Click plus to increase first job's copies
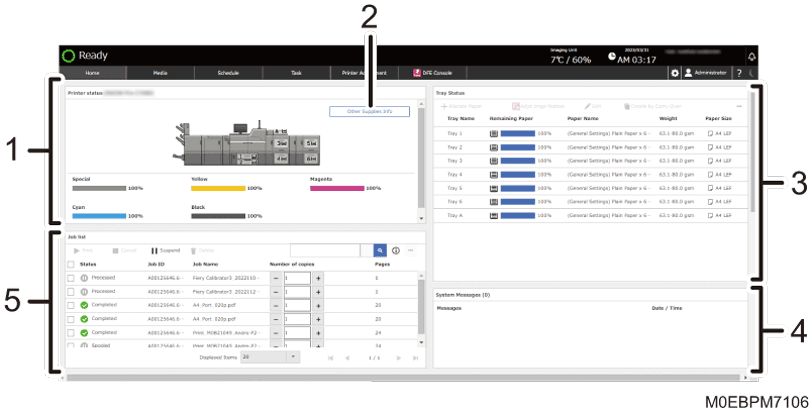The width and height of the screenshot is (812, 413). [x=319, y=277]
